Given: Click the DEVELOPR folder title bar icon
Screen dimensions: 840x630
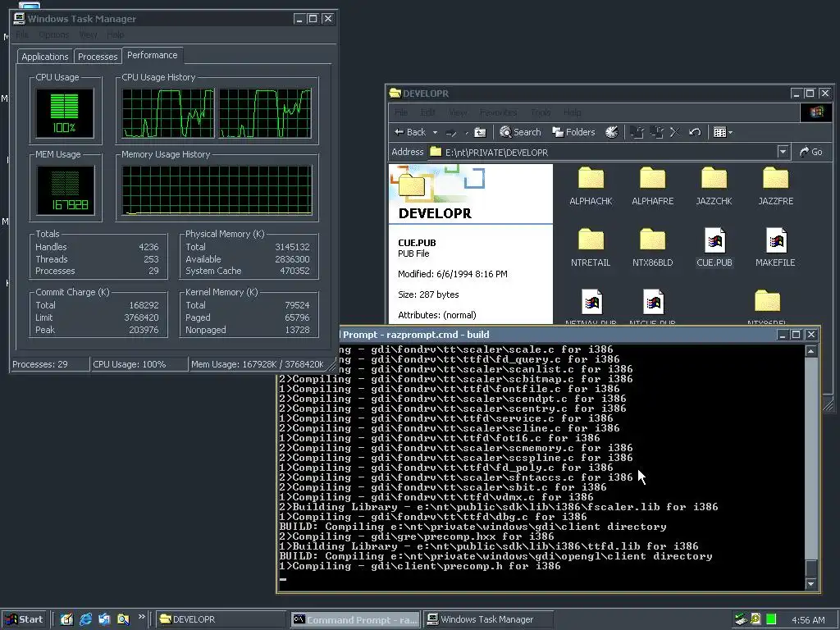Looking at the screenshot, I should [x=395, y=94].
